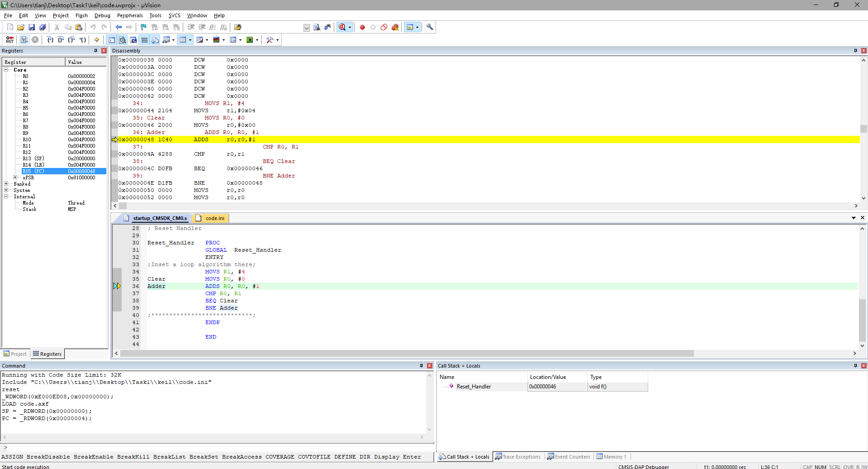Viewport: 868px width, 469px height.
Task: Expand the Banked register group
Action: (x=6, y=184)
